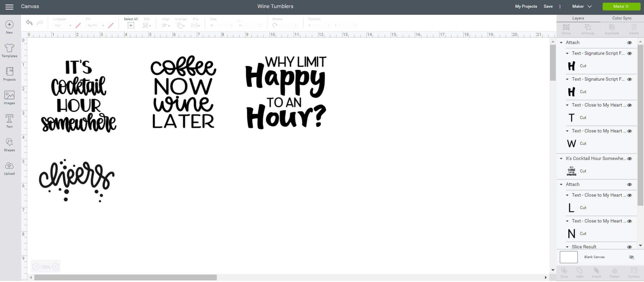The image size is (644, 282).
Task: Show the hidden Blank Canvas layer
Action: click(632, 257)
